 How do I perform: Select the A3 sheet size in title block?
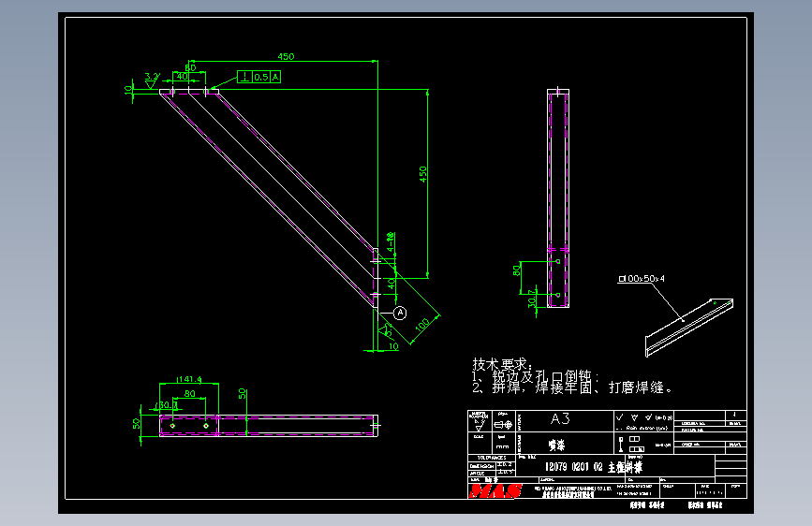click(x=560, y=418)
